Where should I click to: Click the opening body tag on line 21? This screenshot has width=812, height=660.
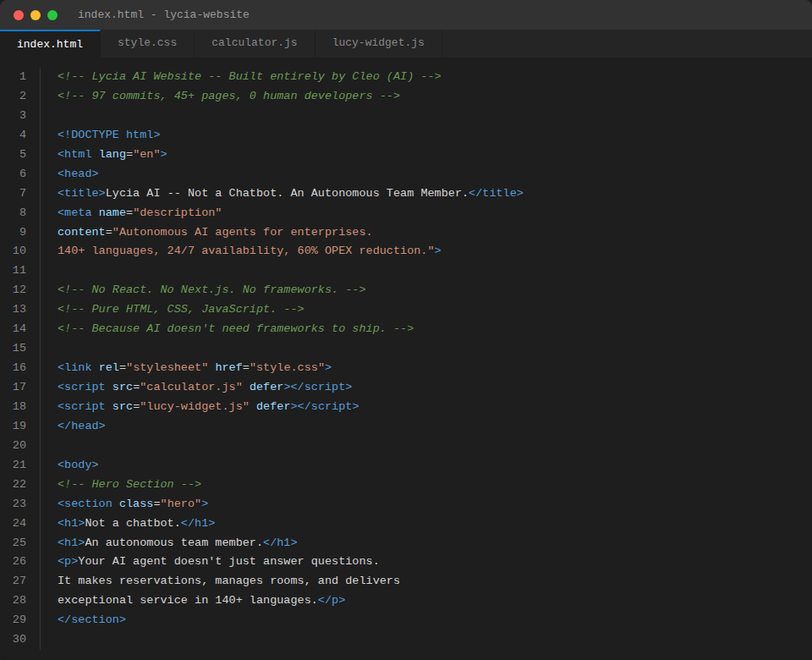[77, 464]
